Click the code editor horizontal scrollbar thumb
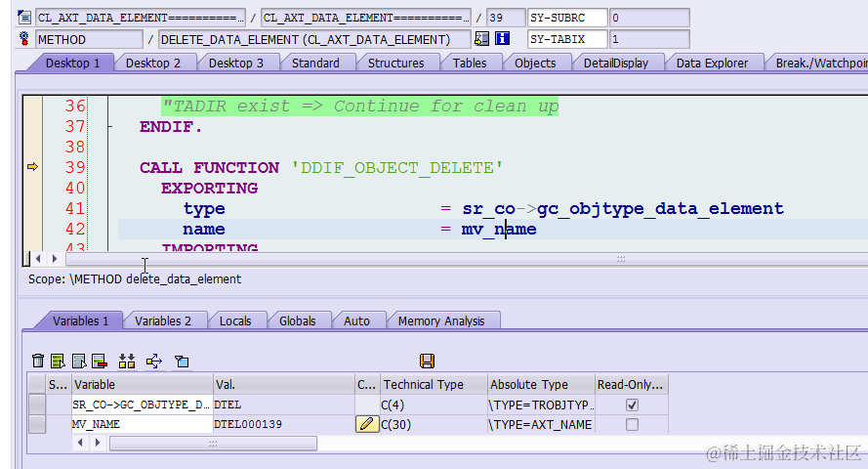This screenshot has height=469, width=868. point(467,259)
